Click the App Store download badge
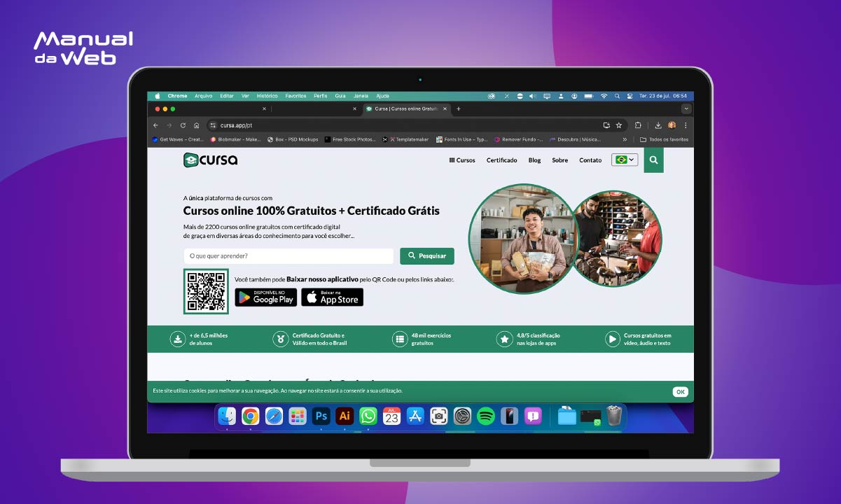This screenshot has height=504, width=841. pyautogui.click(x=332, y=297)
